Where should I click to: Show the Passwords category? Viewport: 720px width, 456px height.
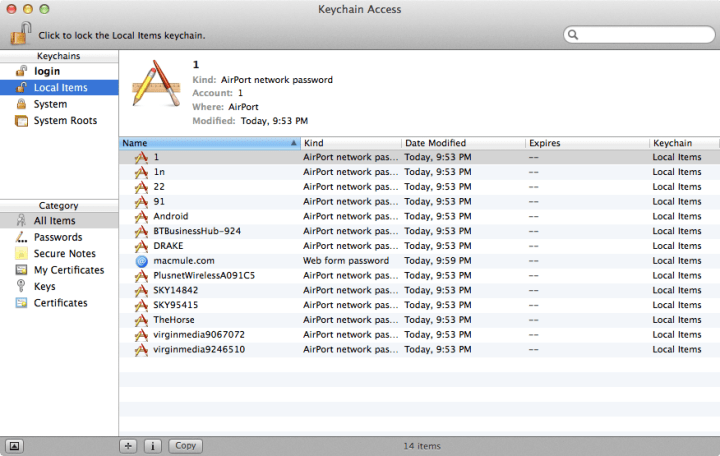(59, 237)
